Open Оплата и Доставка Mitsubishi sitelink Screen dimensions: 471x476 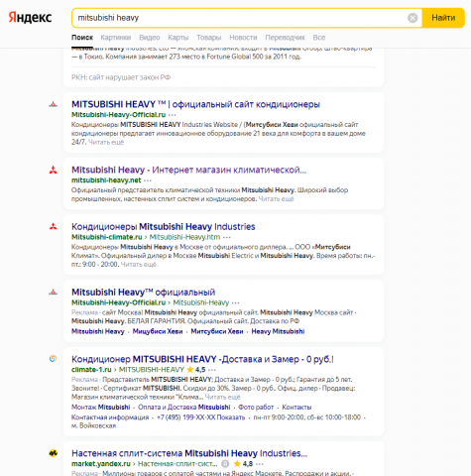(183, 408)
